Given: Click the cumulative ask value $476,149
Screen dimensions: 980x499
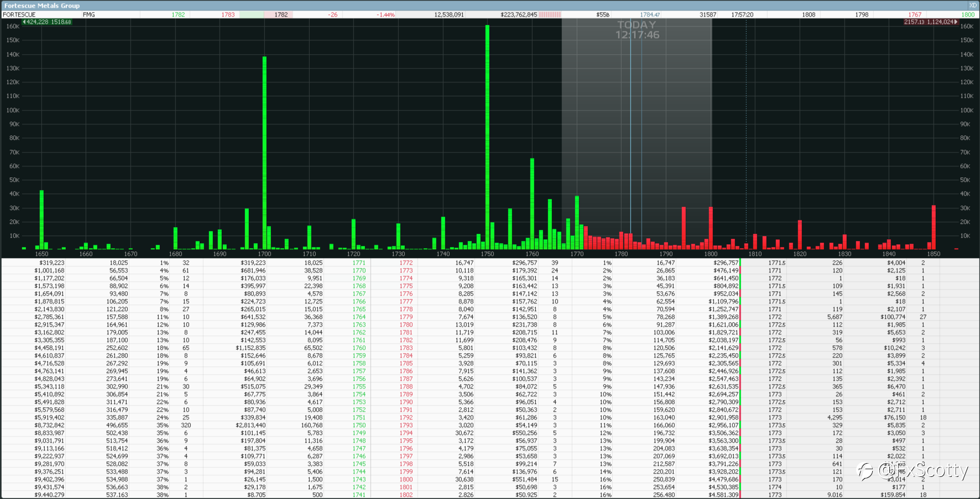Looking at the screenshot, I should [726, 271].
